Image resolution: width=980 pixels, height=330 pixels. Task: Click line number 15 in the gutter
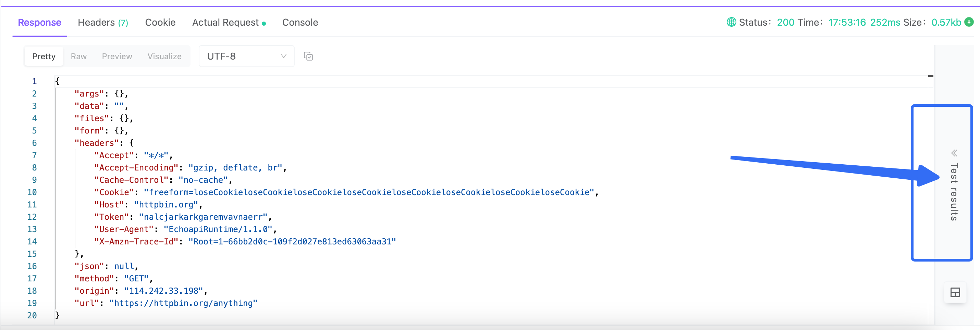(32, 254)
